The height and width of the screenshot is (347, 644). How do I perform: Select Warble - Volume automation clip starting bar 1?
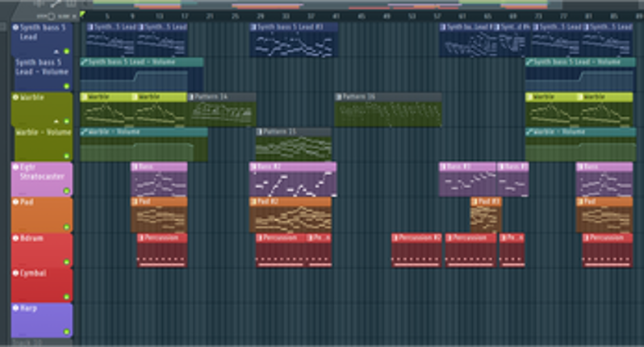click(x=144, y=144)
